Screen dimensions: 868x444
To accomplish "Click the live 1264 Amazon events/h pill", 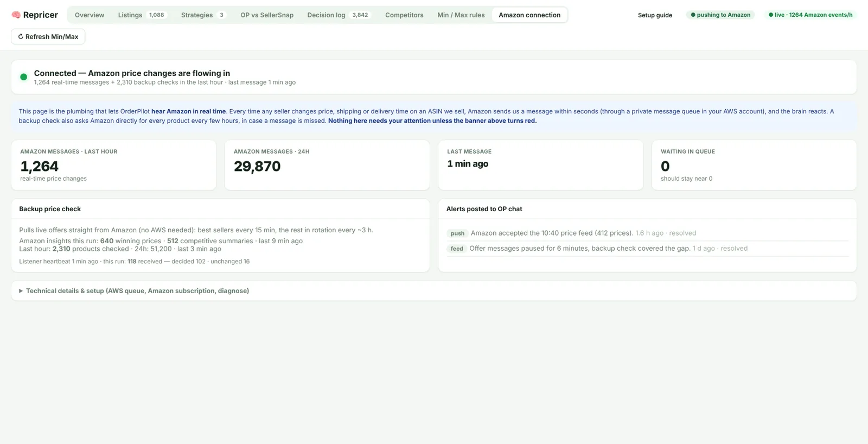I will click(810, 15).
